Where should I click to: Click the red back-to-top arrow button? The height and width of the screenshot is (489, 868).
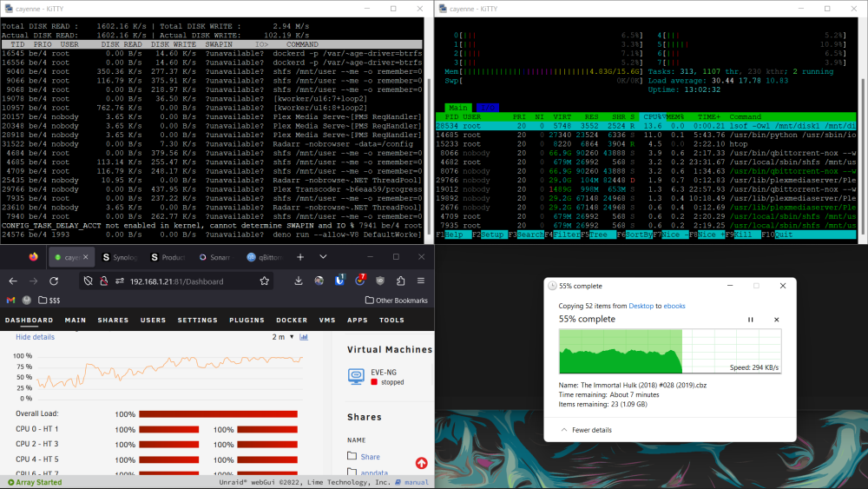421,463
